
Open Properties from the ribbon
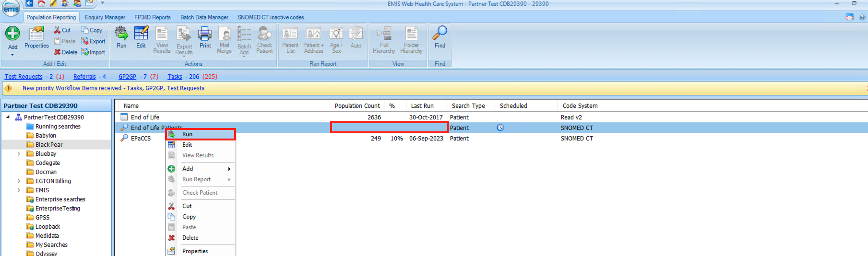pyautogui.click(x=36, y=37)
